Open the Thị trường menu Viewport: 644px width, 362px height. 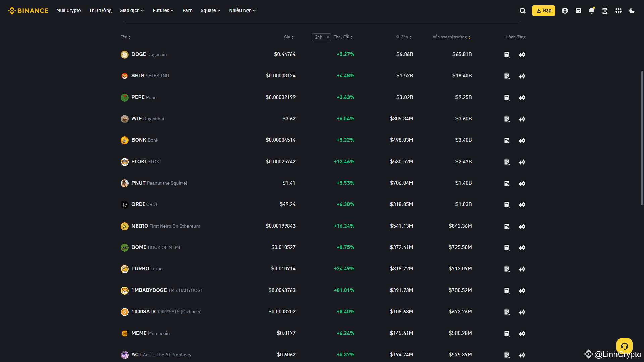tap(100, 10)
